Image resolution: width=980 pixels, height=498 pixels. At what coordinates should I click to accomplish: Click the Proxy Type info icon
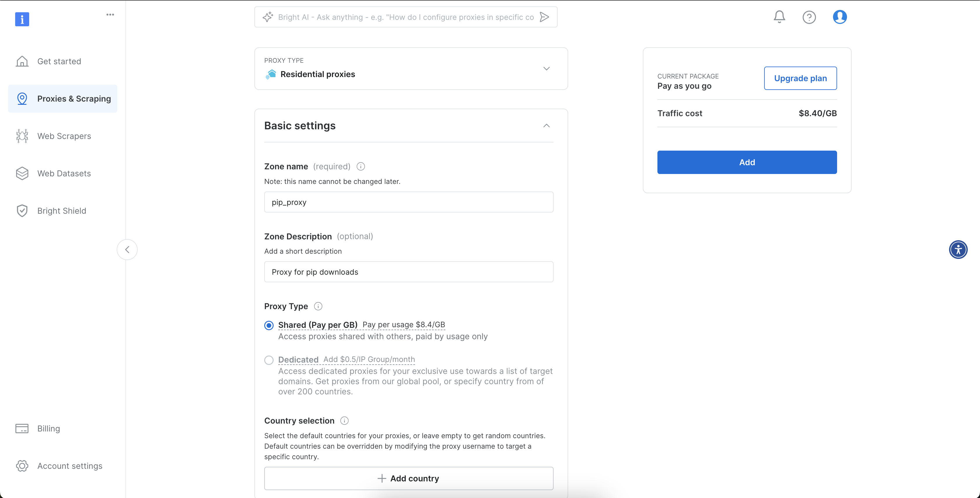318,306
